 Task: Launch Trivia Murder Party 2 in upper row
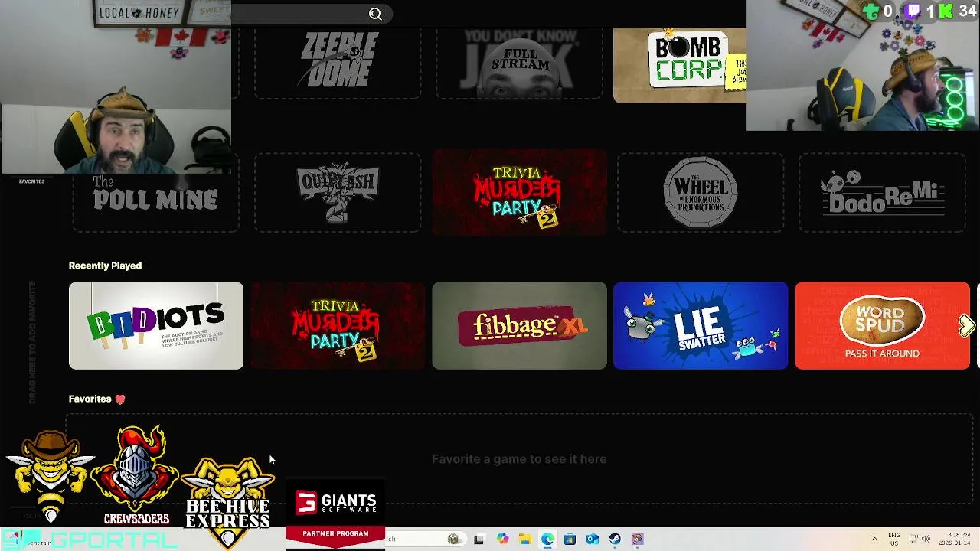(519, 192)
